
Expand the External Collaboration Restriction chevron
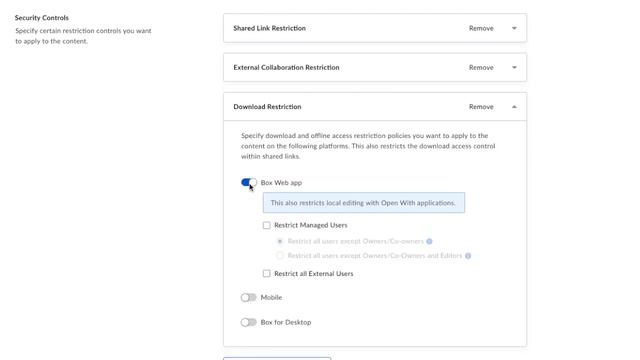pos(514,67)
